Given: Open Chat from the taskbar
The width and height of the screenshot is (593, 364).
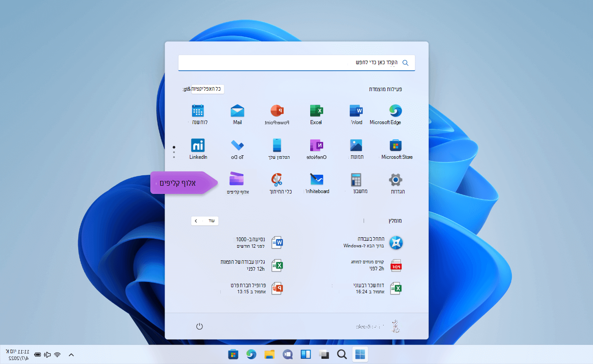Looking at the screenshot, I should pyautogui.click(x=287, y=354).
